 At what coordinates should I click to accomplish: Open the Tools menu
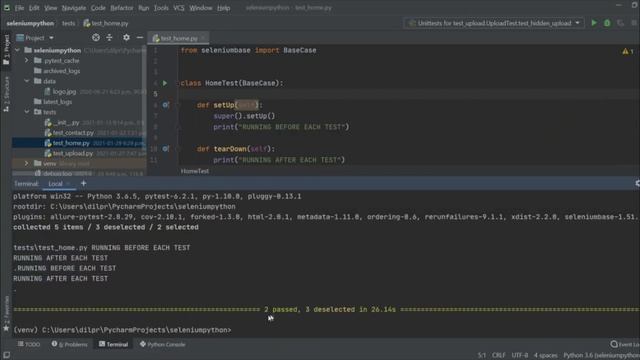pos(161,8)
